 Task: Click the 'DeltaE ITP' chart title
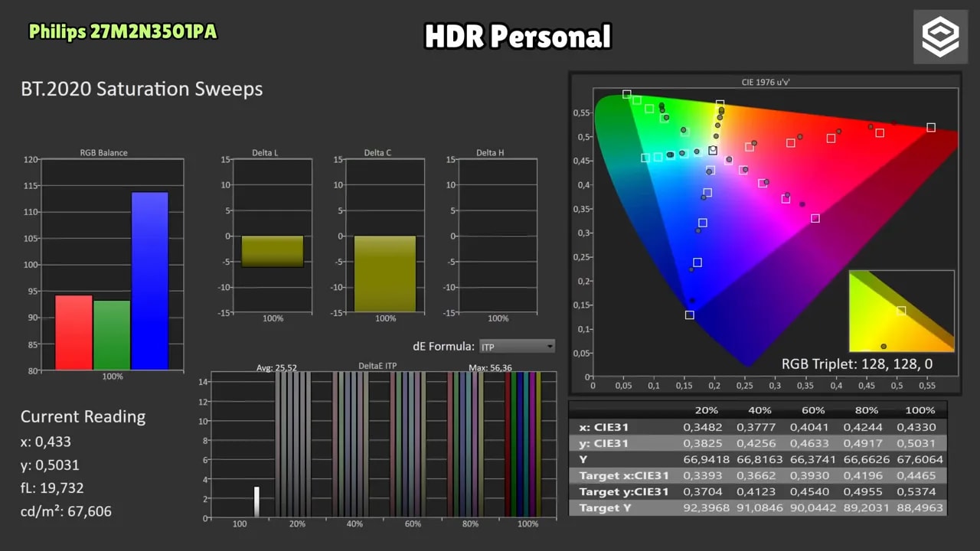click(377, 367)
